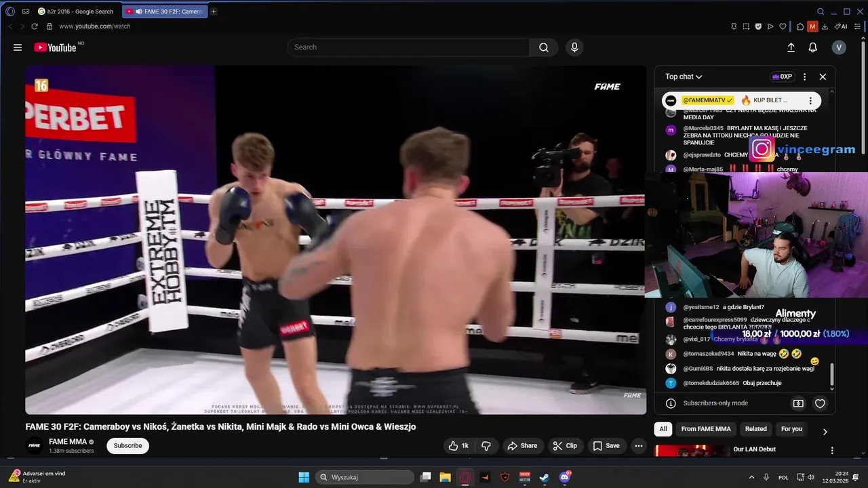This screenshot has height=488, width=868.
Task: Open the browser tab search magnifier
Action: point(821,12)
